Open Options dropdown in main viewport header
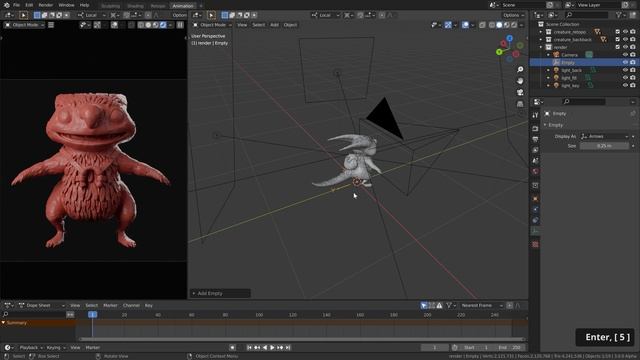640x360 pixels. pos(513,15)
